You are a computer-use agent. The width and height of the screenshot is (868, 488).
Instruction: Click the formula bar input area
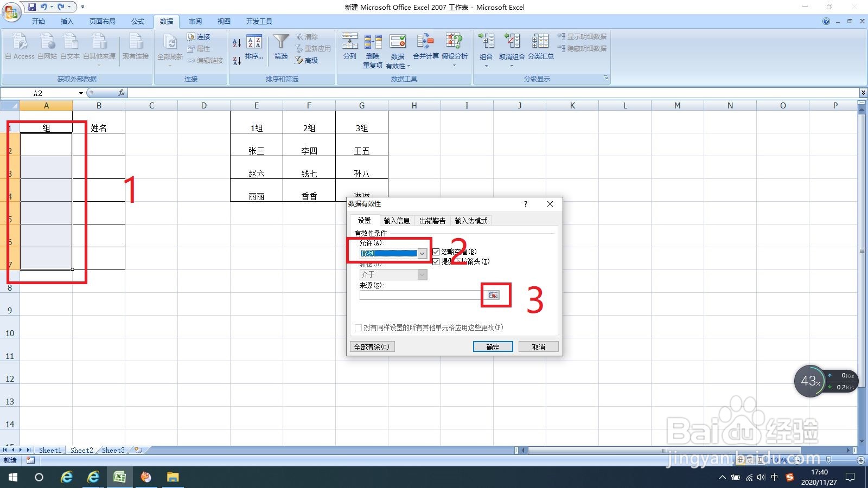point(494,93)
